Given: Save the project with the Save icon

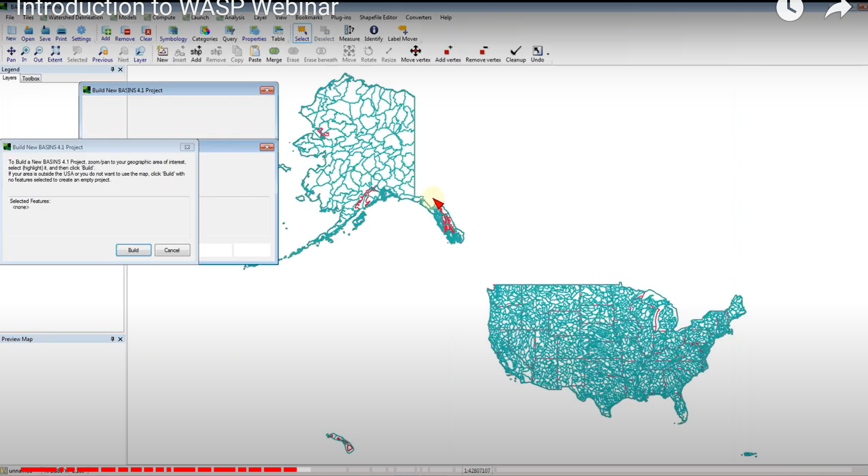Looking at the screenshot, I should click(x=45, y=33).
